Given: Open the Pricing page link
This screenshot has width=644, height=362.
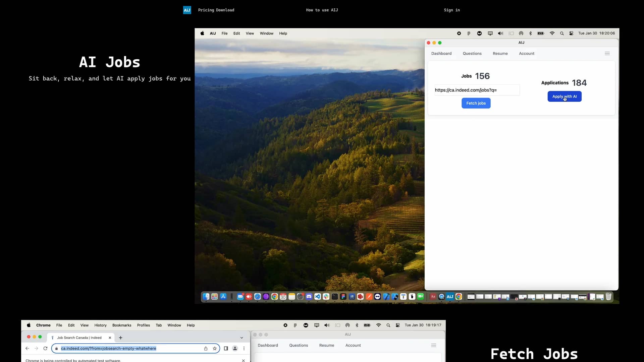Looking at the screenshot, I should pos(206,10).
